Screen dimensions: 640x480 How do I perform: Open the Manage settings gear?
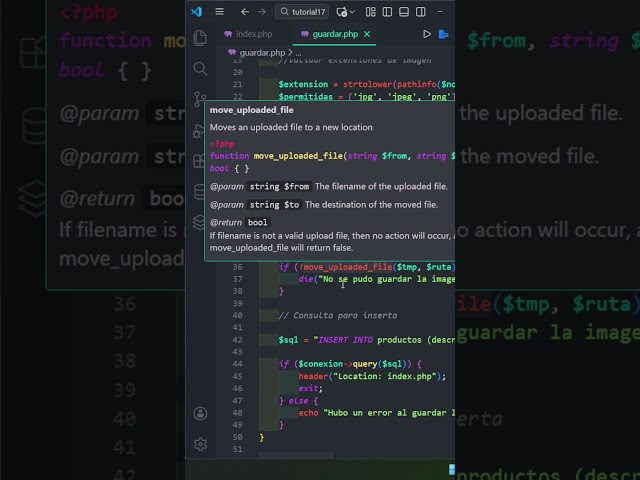pyautogui.click(x=200, y=444)
